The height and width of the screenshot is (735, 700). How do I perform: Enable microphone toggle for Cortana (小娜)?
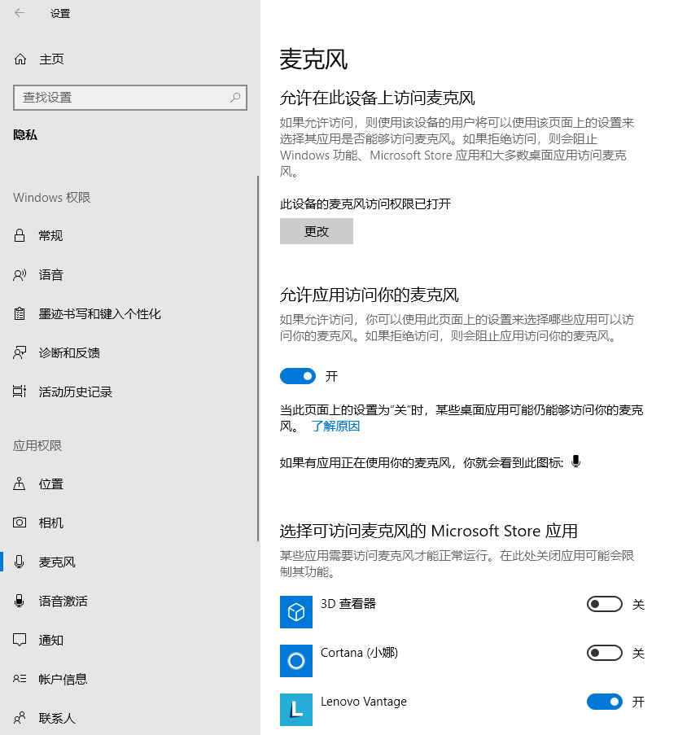(604, 653)
